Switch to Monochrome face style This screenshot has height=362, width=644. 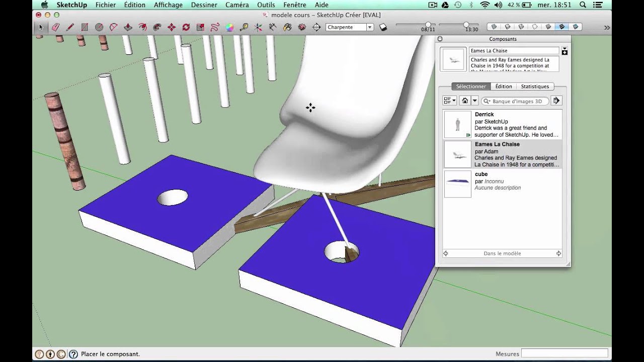(x=576, y=27)
